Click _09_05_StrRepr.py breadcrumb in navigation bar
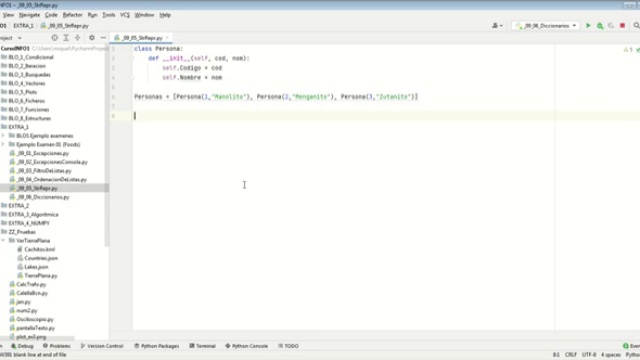The width and height of the screenshot is (640, 360). (x=65, y=26)
